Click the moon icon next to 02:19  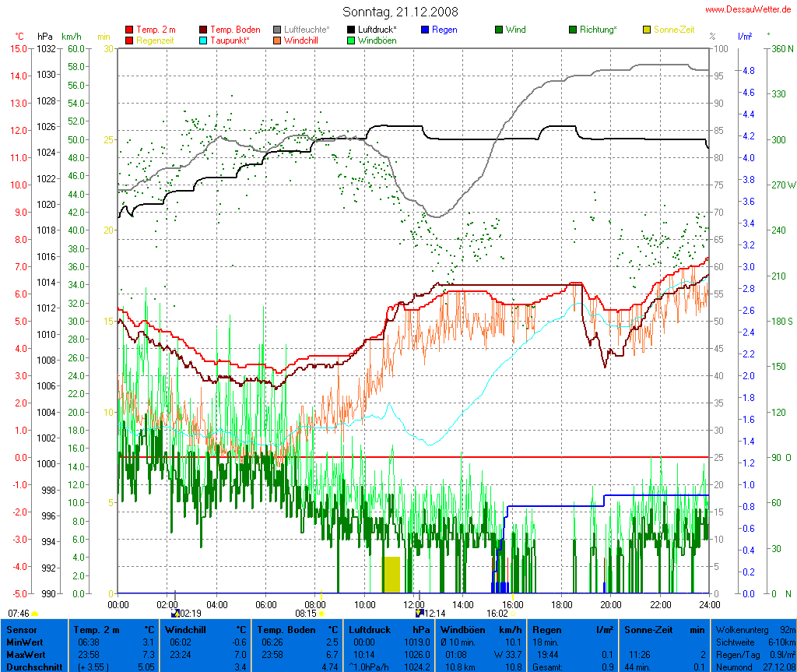[175, 614]
